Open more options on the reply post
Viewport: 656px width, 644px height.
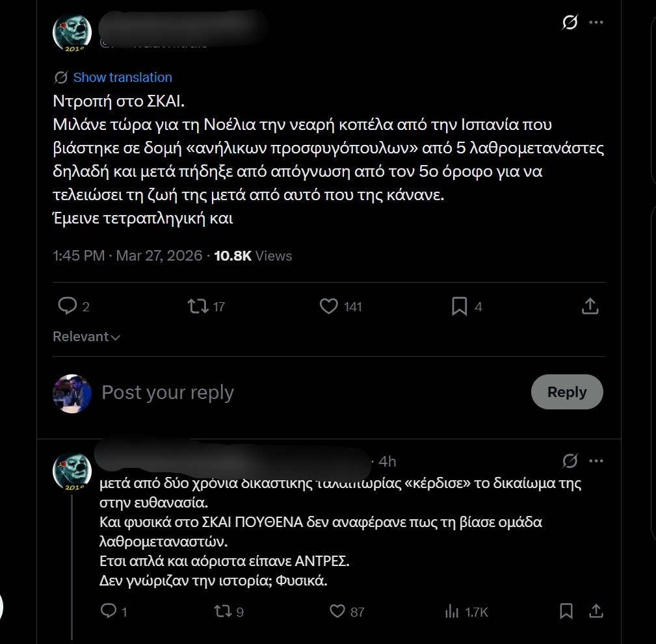[x=596, y=461]
